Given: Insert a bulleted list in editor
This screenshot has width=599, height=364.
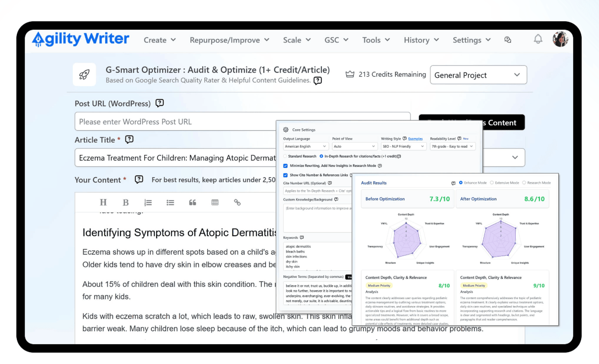Looking at the screenshot, I should coord(170,203).
